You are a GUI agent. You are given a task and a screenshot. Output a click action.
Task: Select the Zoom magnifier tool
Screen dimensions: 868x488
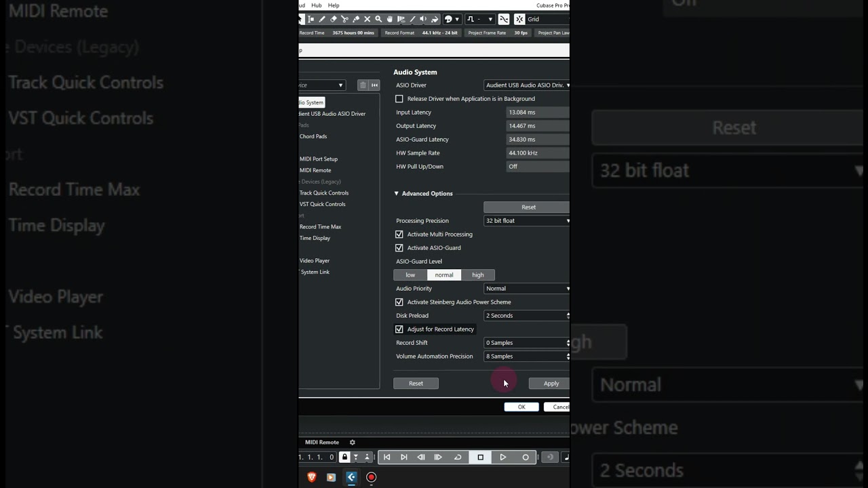(x=378, y=19)
